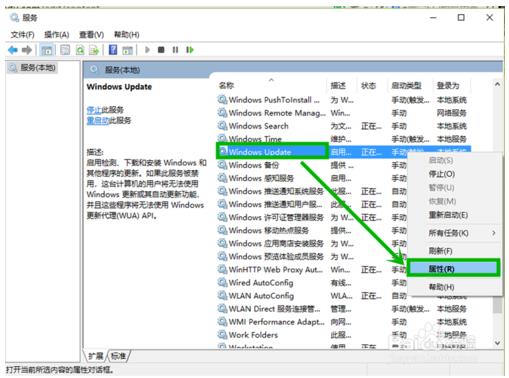Click the Forward arrow toolbar icon
The height and width of the screenshot is (378, 509).
27,50
